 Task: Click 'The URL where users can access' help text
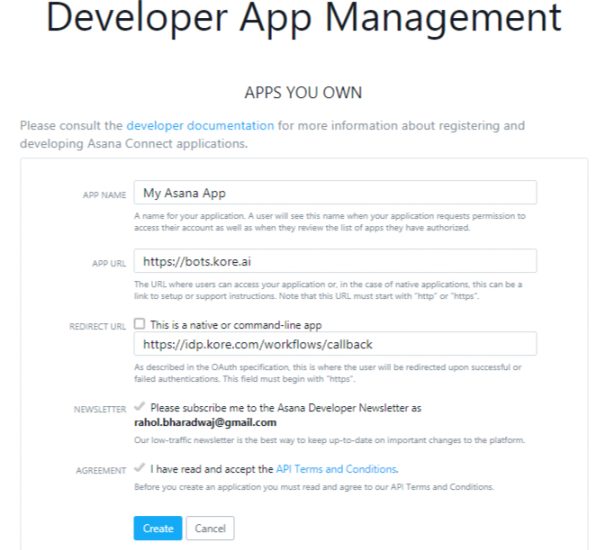(328, 290)
